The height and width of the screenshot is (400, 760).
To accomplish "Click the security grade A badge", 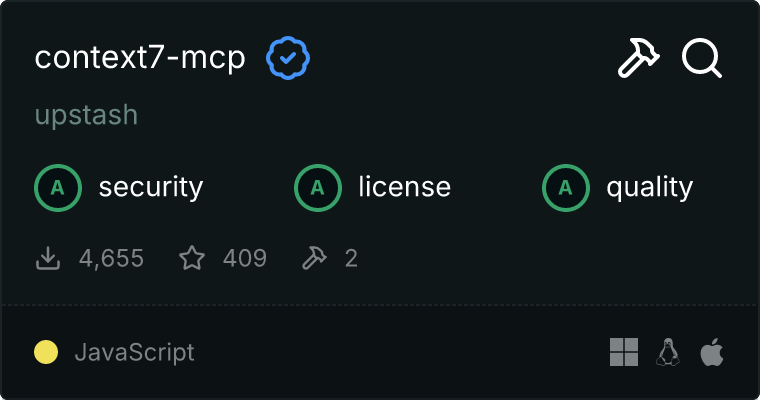I will point(58,188).
